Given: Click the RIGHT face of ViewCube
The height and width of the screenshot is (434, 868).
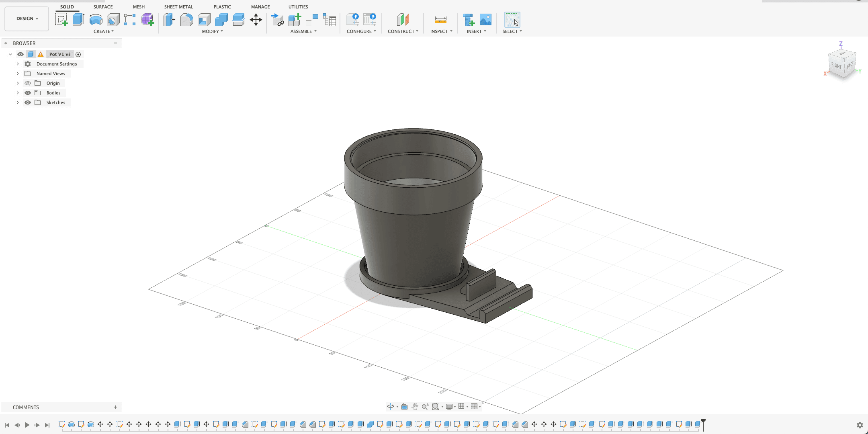Looking at the screenshot, I should pos(836,66).
